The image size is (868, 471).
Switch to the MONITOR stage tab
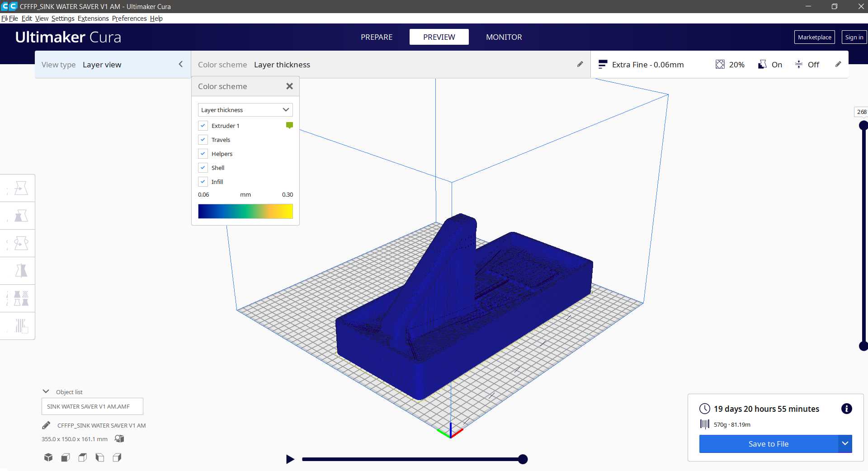click(x=504, y=37)
